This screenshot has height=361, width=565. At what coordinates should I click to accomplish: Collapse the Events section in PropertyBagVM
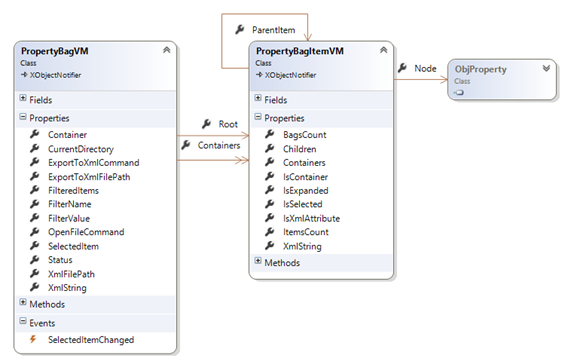click(23, 320)
